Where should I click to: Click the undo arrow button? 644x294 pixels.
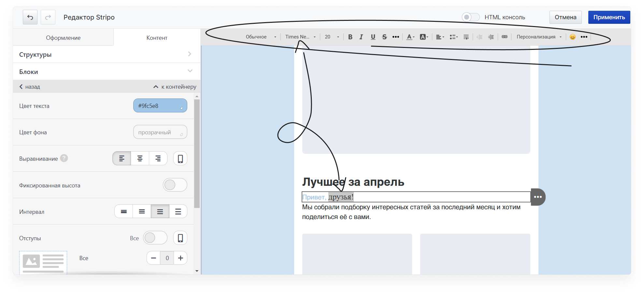click(30, 17)
